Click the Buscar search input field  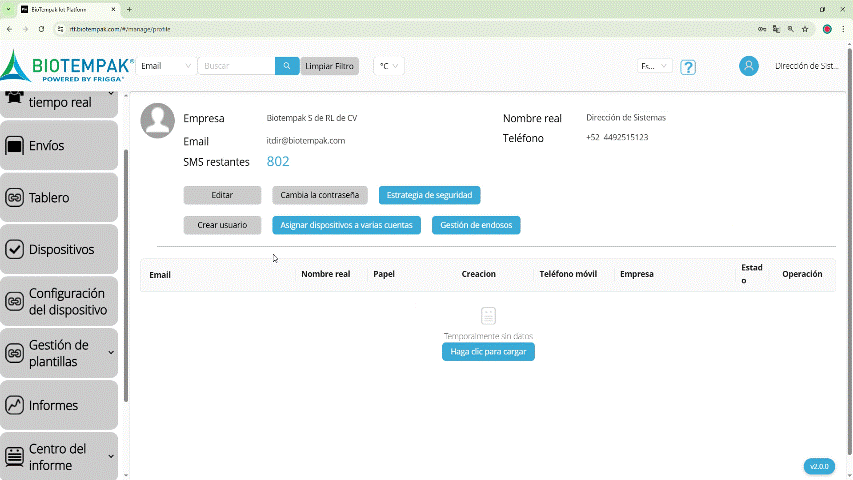click(236, 66)
